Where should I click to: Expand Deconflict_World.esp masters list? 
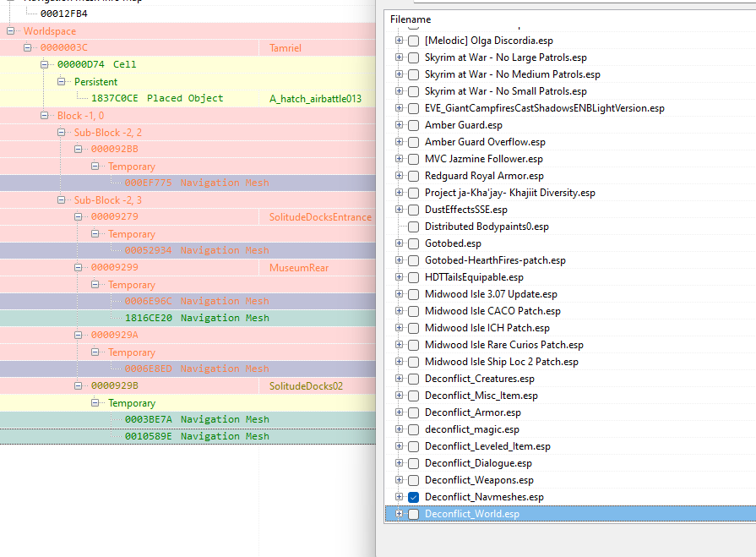coord(399,514)
